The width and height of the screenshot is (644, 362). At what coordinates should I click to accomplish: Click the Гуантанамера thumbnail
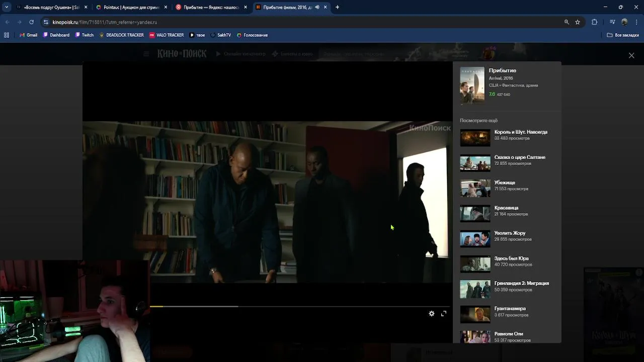tap(475, 314)
